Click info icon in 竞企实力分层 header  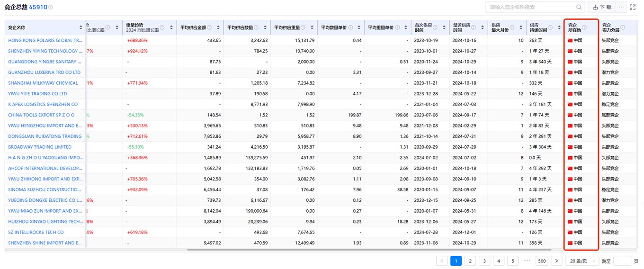click(x=622, y=27)
